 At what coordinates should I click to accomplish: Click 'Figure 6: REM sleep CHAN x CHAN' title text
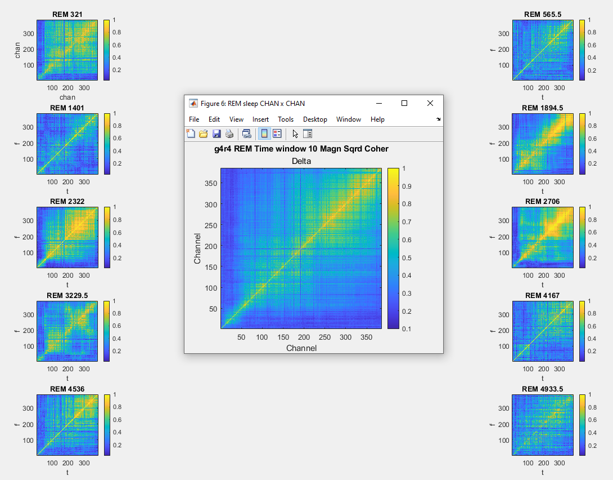pyautogui.click(x=253, y=103)
